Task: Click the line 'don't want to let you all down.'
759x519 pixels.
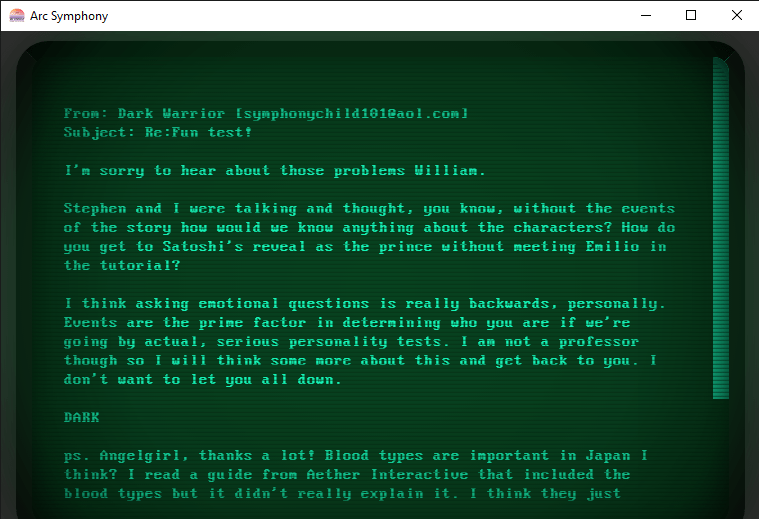Action: 203,380
